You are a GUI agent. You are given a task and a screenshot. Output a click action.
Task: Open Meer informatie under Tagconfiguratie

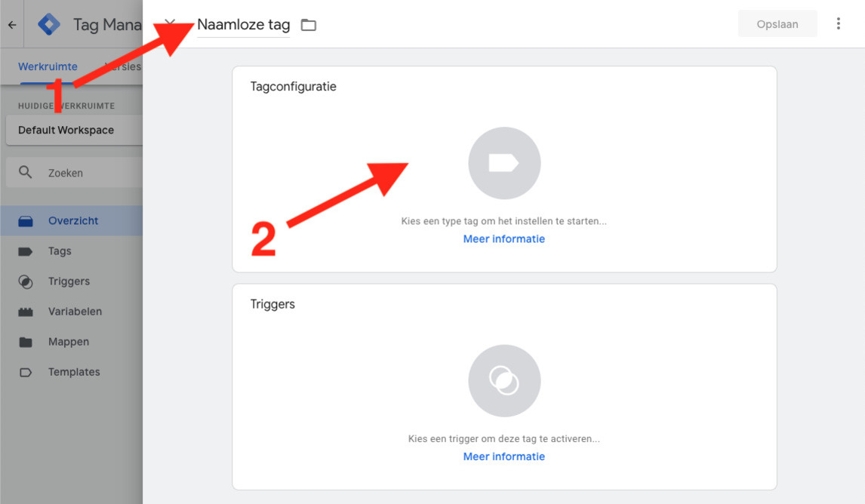coord(503,238)
